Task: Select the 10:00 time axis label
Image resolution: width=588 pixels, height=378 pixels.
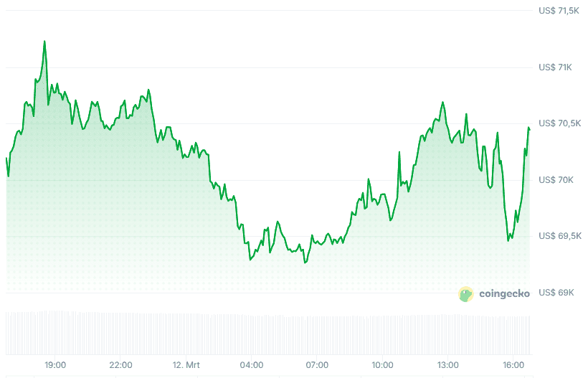Action: point(383,364)
